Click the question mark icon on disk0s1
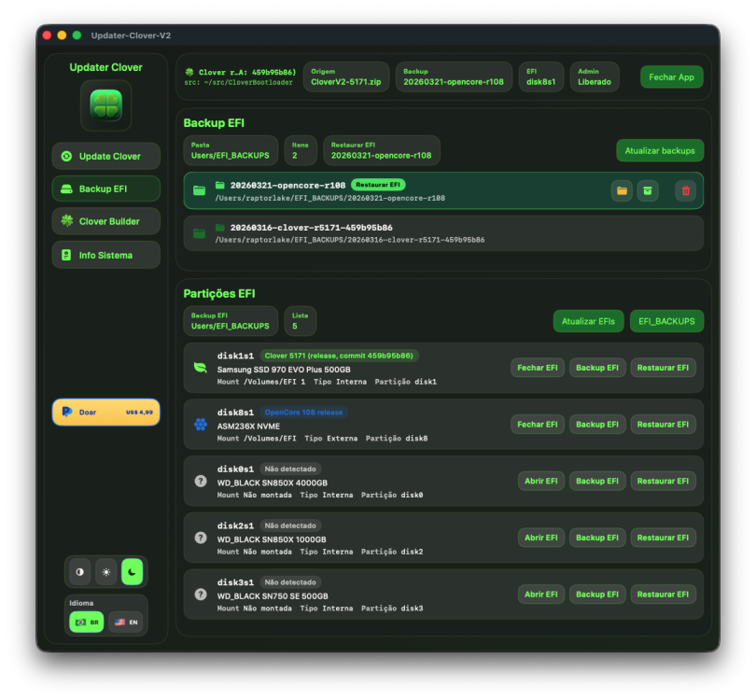The image size is (756, 700). point(201,481)
